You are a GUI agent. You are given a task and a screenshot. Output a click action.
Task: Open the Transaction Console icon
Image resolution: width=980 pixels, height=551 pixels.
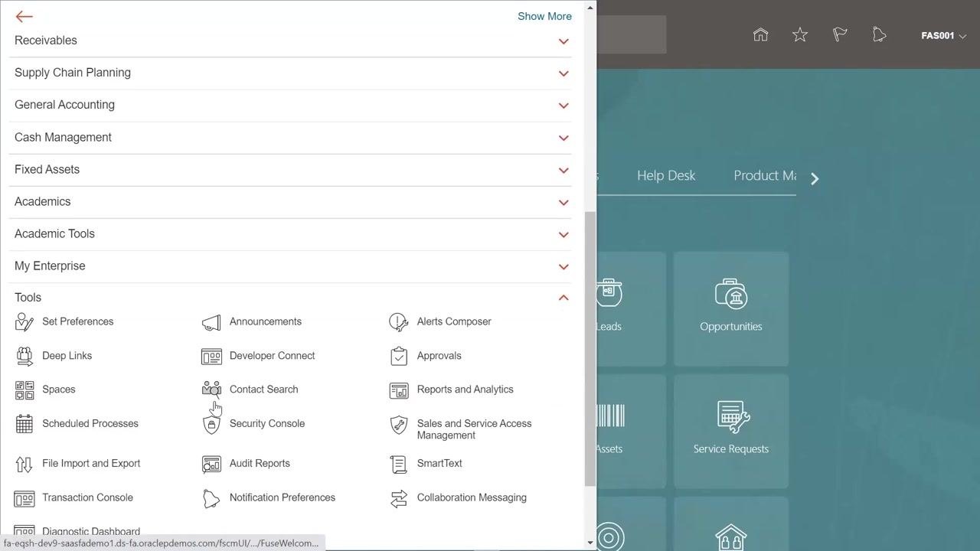click(x=24, y=498)
